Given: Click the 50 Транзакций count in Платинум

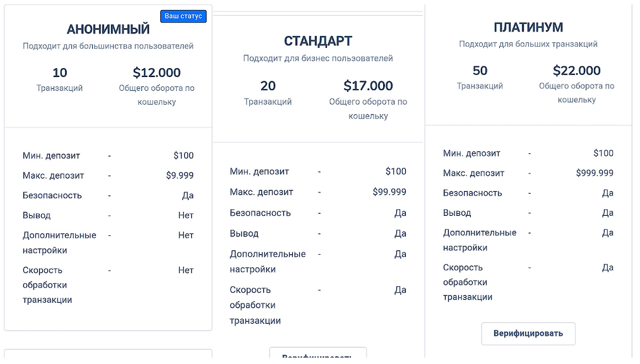Looking at the screenshot, I should [480, 71].
